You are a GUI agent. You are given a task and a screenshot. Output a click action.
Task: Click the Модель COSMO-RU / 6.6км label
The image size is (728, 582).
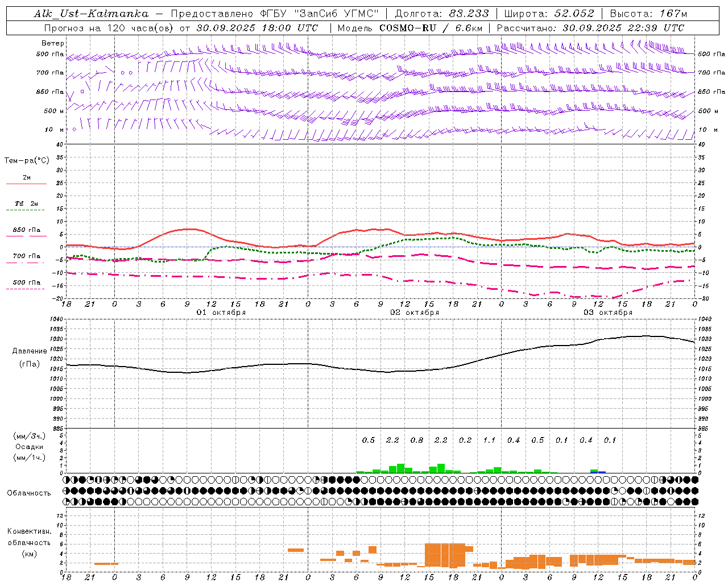click(x=410, y=28)
